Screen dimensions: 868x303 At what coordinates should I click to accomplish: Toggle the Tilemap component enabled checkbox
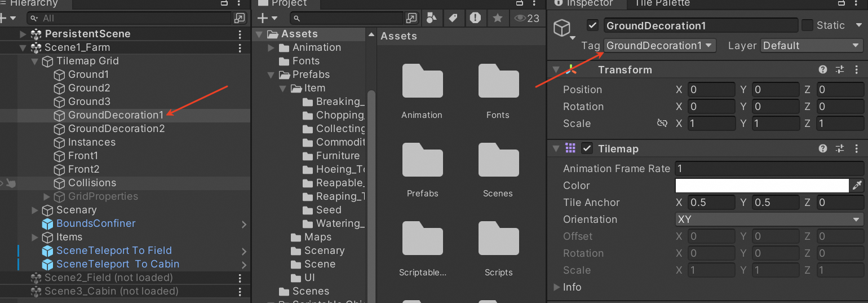click(x=587, y=148)
